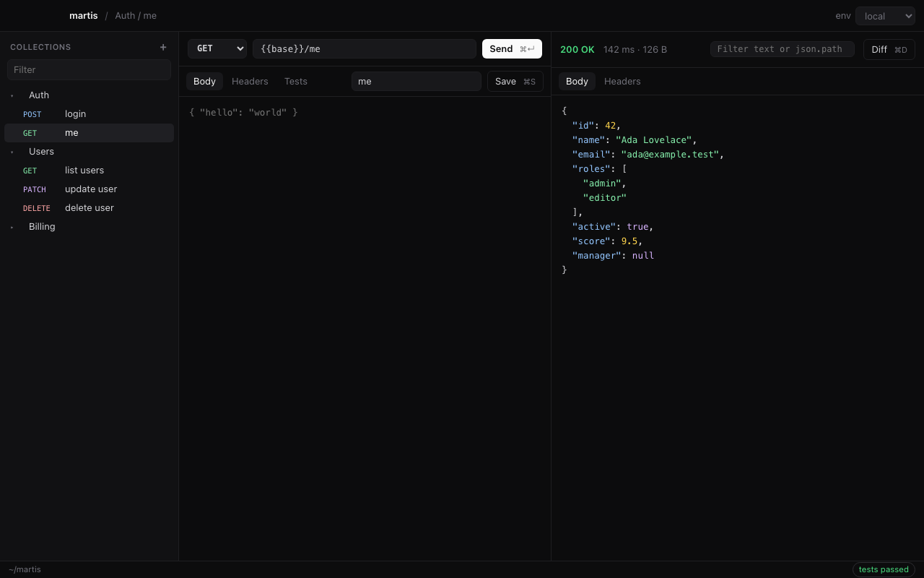Click the 200 OK status

coord(577,49)
